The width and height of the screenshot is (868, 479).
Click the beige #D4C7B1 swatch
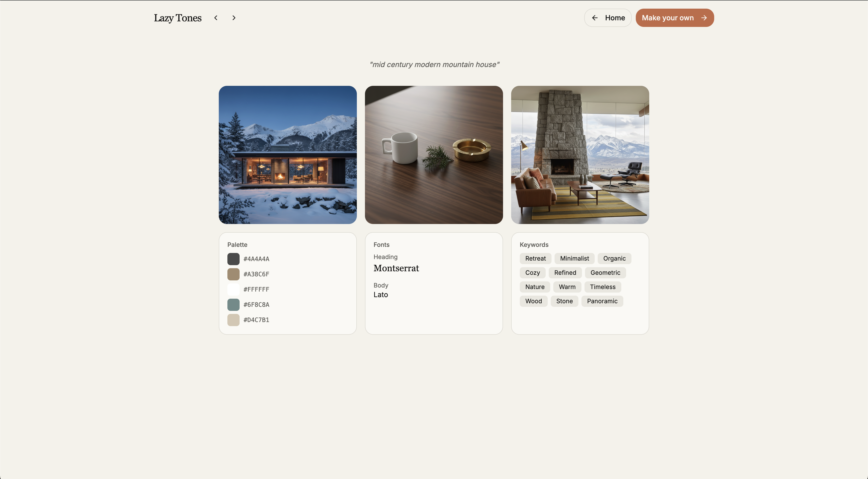pyautogui.click(x=233, y=320)
